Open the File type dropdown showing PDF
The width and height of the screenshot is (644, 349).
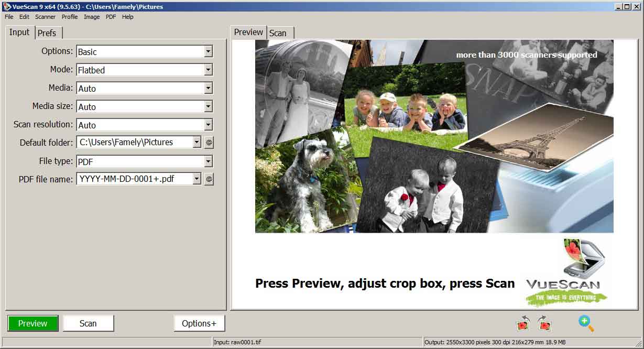click(144, 161)
